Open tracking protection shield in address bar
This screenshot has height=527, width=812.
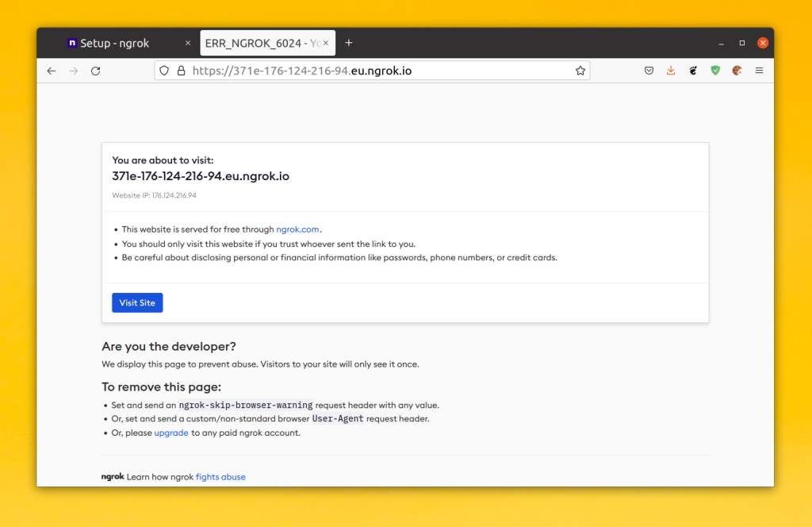pos(164,71)
